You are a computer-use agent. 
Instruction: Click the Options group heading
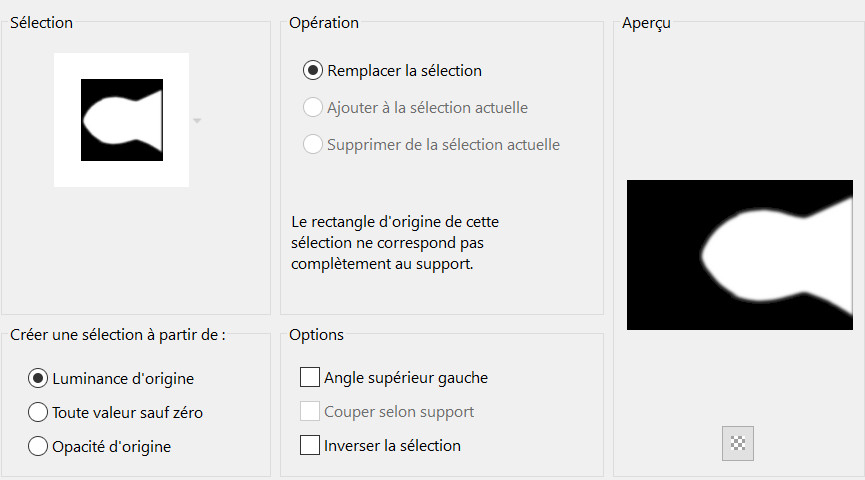(316, 335)
